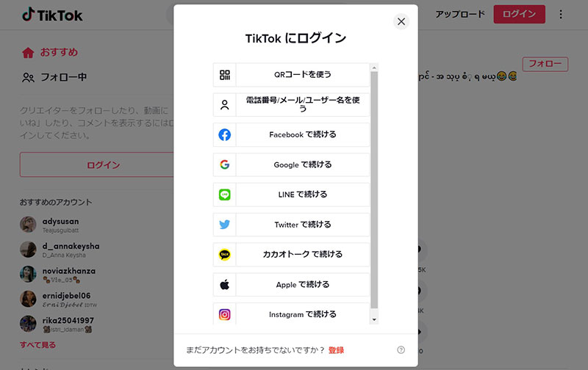588x370 pixels.
Task: Click the green LINE logo icon
Action: 225,195
